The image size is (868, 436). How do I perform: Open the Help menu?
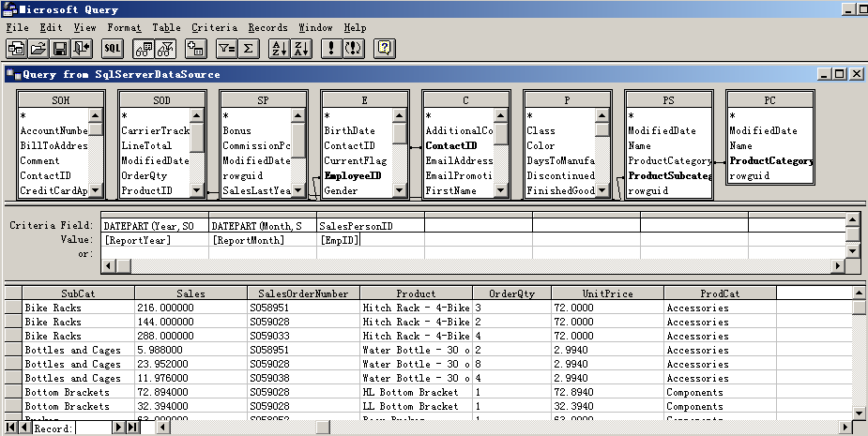(355, 27)
